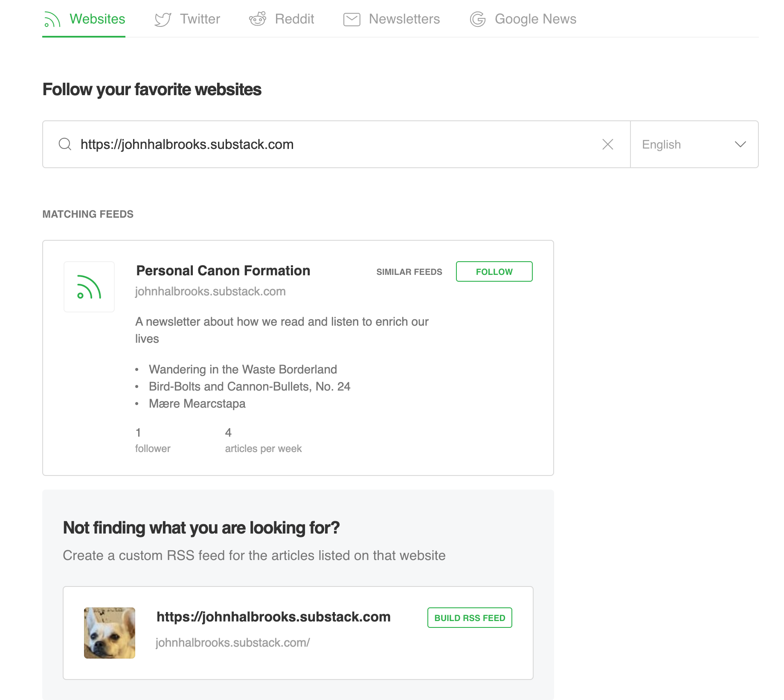Image resolution: width=784 pixels, height=700 pixels.
Task: Click the Google G icon
Action: pyautogui.click(x=478, y=19)
